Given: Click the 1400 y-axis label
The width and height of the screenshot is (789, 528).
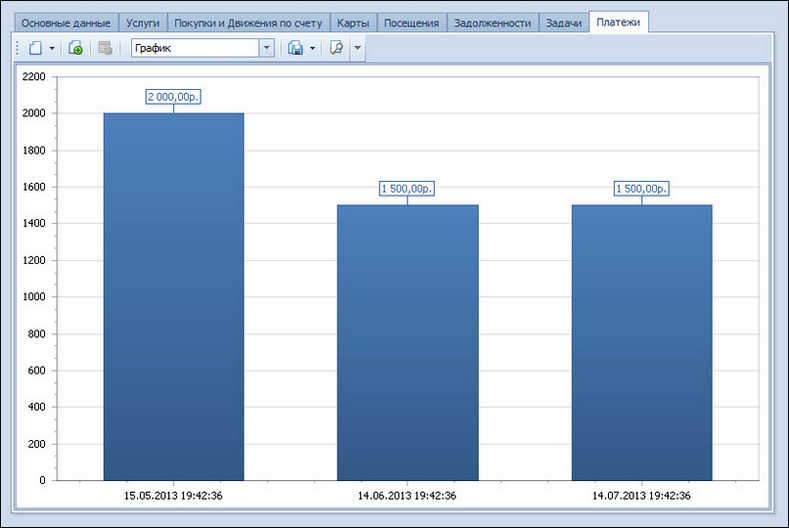Looking at the screenshot, I should pyautogui.click(x=34, y=223).
